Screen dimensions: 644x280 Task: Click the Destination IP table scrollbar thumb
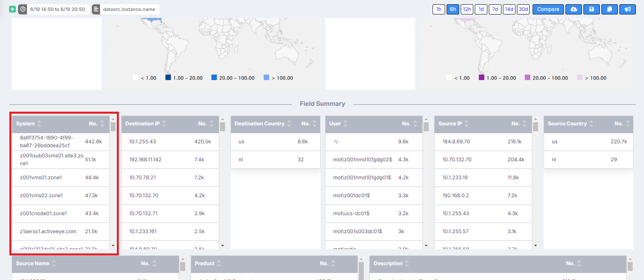[x=222, y=127]
